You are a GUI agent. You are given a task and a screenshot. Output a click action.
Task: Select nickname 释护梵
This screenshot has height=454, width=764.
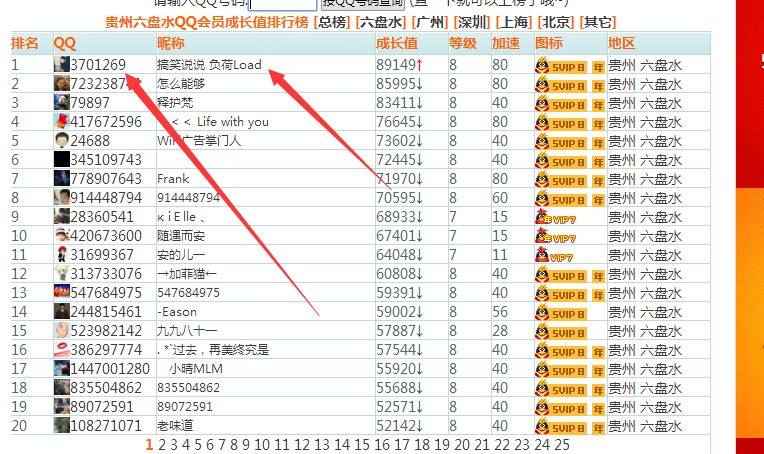point(175,103)
